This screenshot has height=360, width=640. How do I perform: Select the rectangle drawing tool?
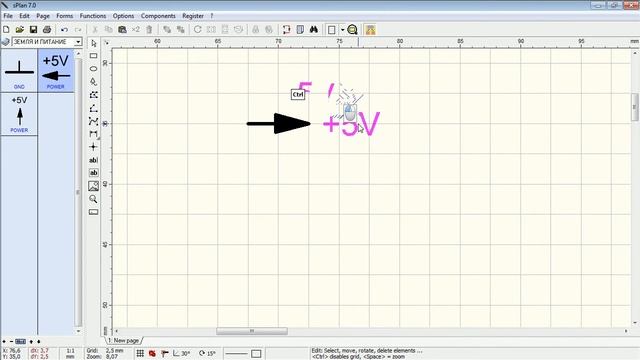click(93, 56)
